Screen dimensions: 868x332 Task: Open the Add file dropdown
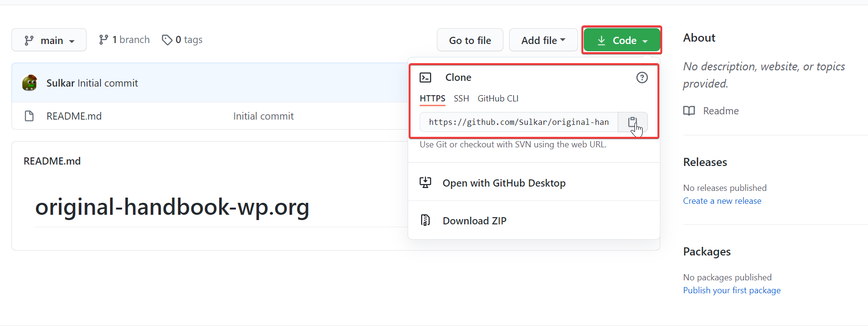[x=543, y=40]
